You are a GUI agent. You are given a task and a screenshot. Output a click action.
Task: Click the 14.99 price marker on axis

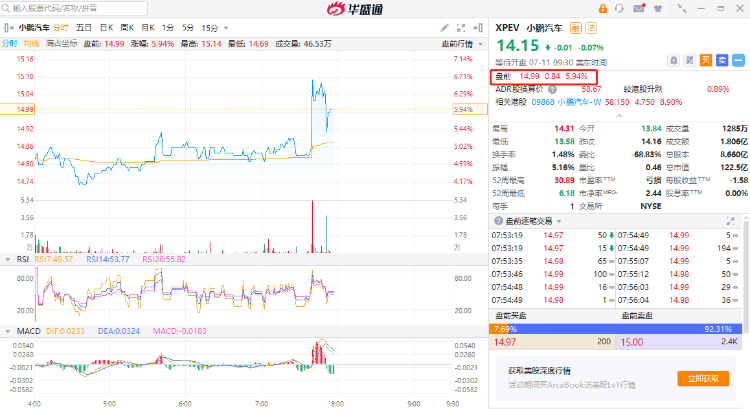18,110
